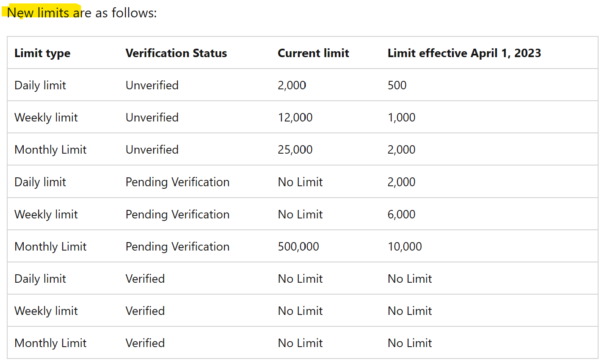Click the 25,000 current monthly limit cell

295,149
